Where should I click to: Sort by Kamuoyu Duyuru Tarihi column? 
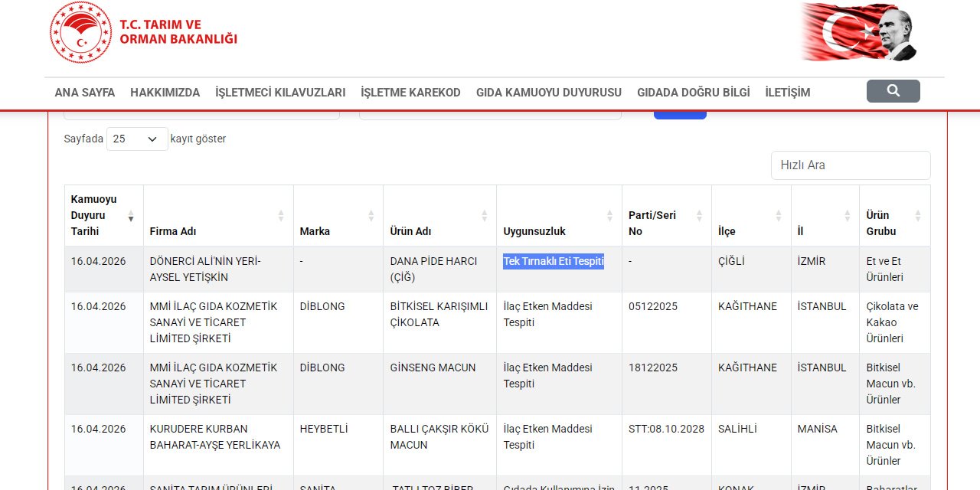103,215
